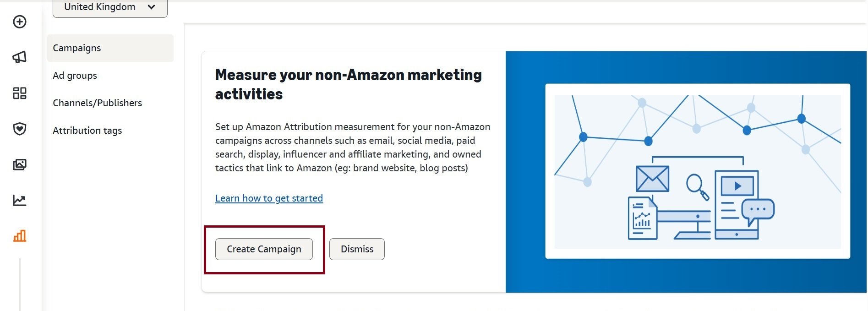Switch to the Ad groups section
This screenshot has width=868, height=311.
pos(75,75)
